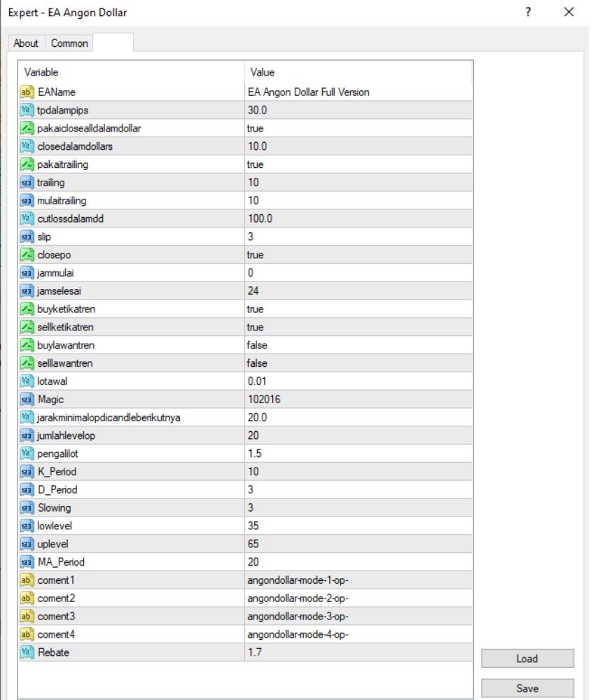This screenshot has width=591, height=700.
Task: Open the buyketikatren true value dropdown
Action: pos(359,309)
